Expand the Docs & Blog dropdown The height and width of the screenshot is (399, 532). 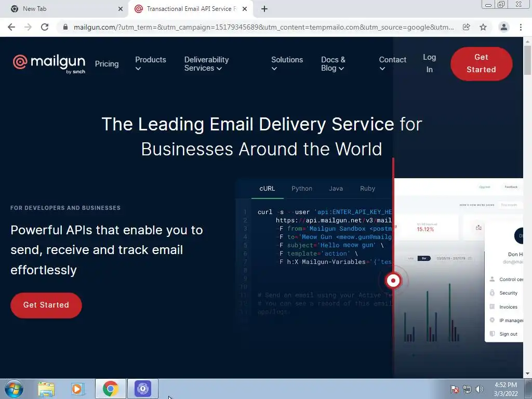(333, 63)
